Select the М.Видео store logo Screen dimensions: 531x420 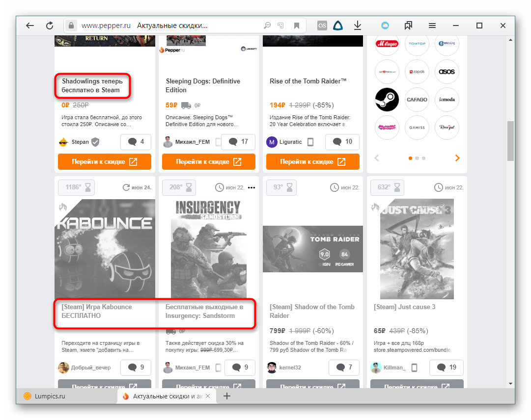387,44
